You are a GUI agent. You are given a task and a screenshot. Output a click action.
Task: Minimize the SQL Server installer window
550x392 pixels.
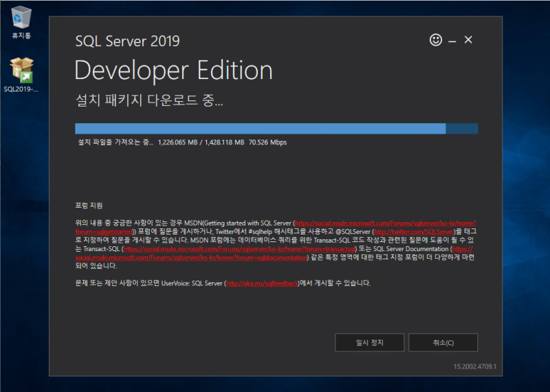[x=452, y=41]
